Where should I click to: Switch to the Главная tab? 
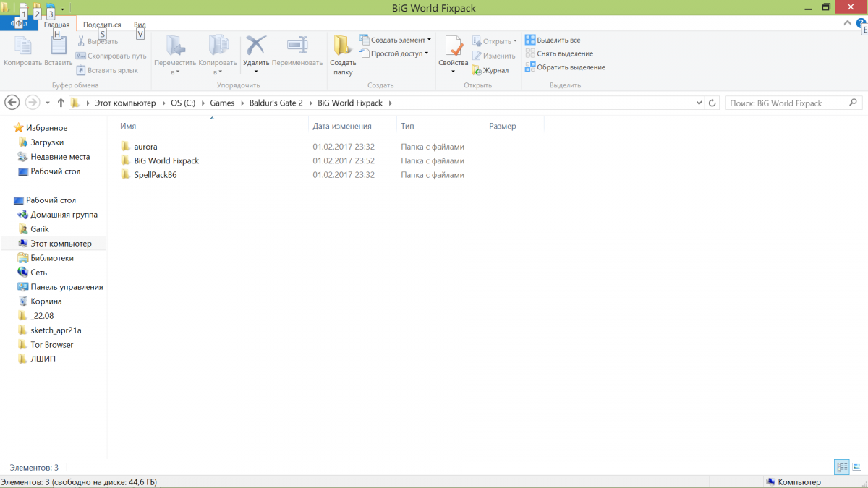pos(56,25)
